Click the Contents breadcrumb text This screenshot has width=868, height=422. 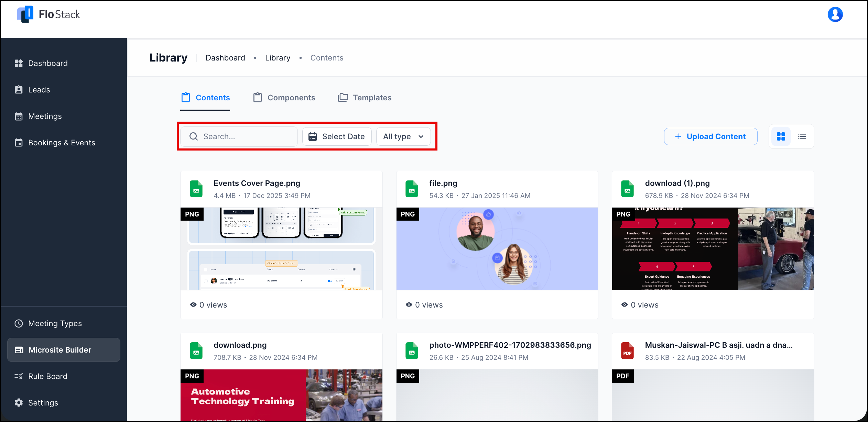[327, 58]
